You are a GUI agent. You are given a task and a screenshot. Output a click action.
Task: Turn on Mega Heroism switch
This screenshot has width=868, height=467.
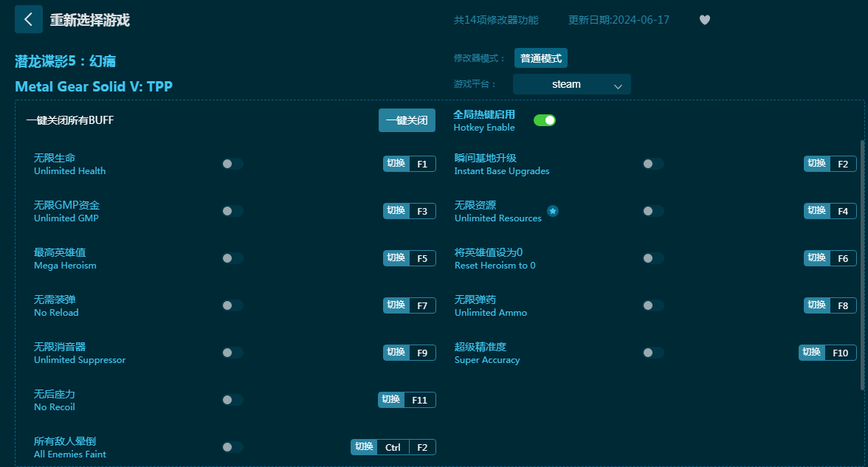[x=232, y=258]
